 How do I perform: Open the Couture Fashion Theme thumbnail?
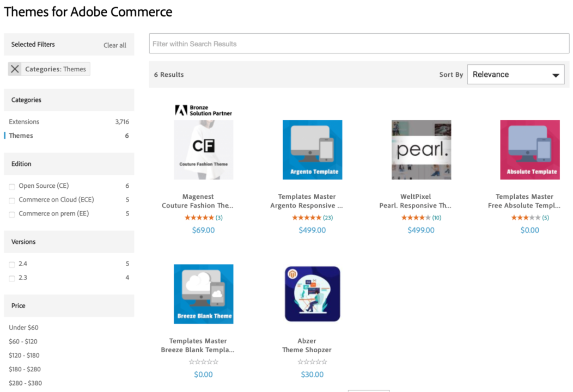click(204, 149)
